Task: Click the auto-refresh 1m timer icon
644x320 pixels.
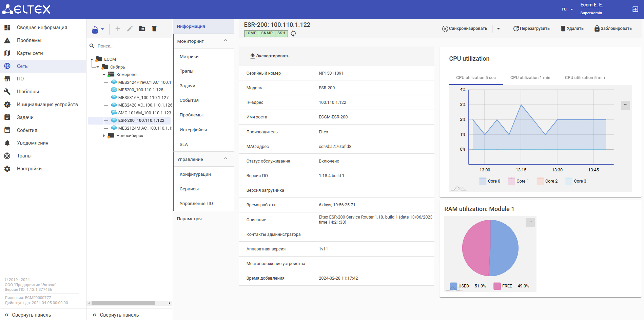Action: point(95,30)
